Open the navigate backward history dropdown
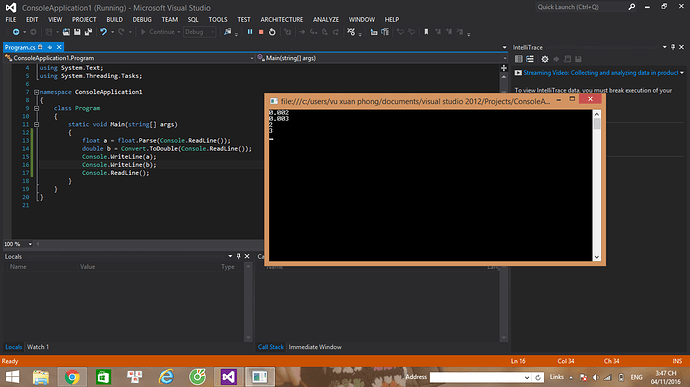The image size is (690, 387). pyautogui.click(x=25, y=32)
